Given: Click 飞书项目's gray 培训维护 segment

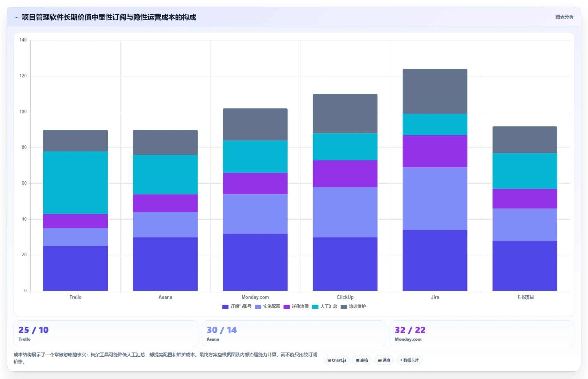Looking at the screenshot, I should [525, 140].
